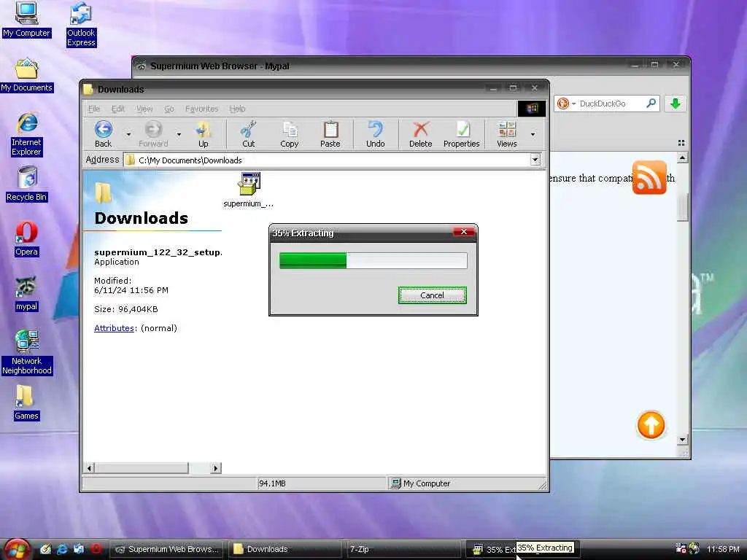Open the View menu
The image size is (747, 560).
(x=144, y=109)
